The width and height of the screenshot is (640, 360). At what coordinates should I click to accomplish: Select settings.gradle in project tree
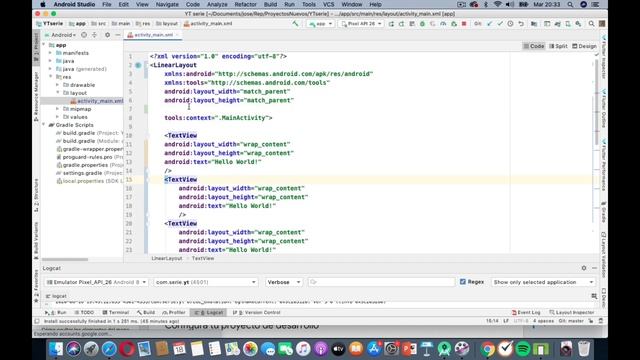tap(82, 173)
